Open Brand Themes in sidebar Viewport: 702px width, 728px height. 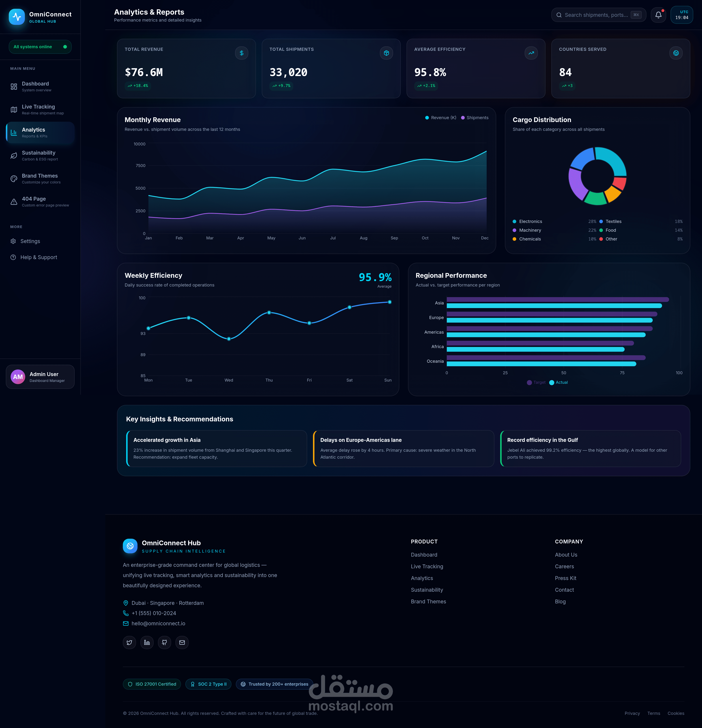tap(40, 179)
